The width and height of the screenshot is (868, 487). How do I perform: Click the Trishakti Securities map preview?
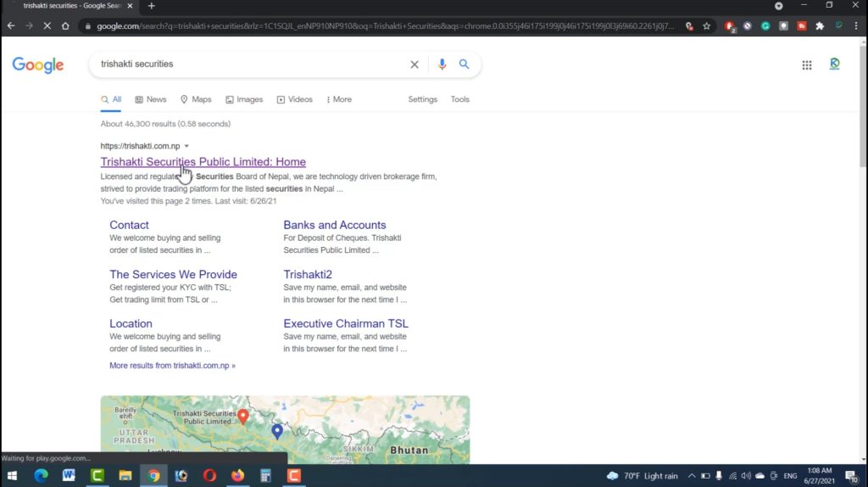(285, 429)
